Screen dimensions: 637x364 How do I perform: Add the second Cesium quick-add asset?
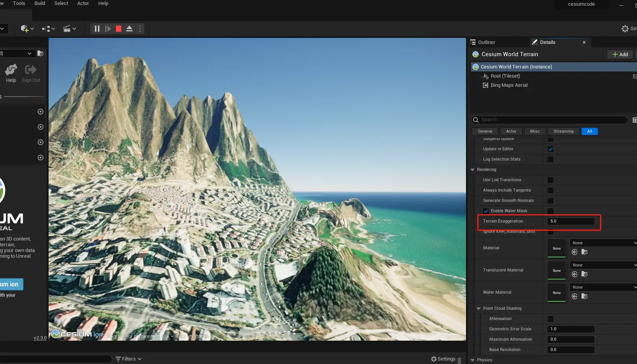(41, 127)
